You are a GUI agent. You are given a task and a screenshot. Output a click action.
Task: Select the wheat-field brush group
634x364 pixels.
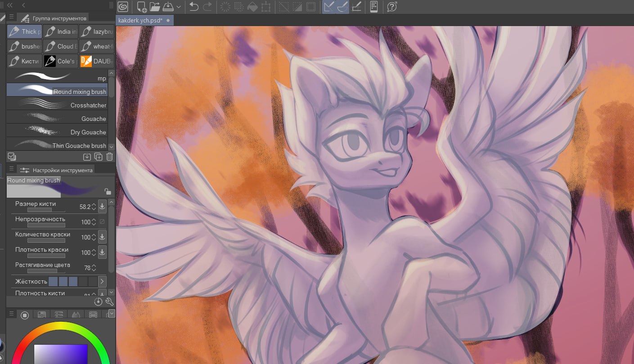[x=96, y=46]
